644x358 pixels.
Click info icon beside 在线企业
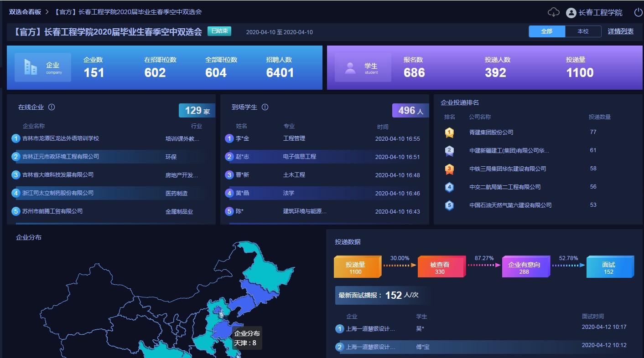[52, 107]
